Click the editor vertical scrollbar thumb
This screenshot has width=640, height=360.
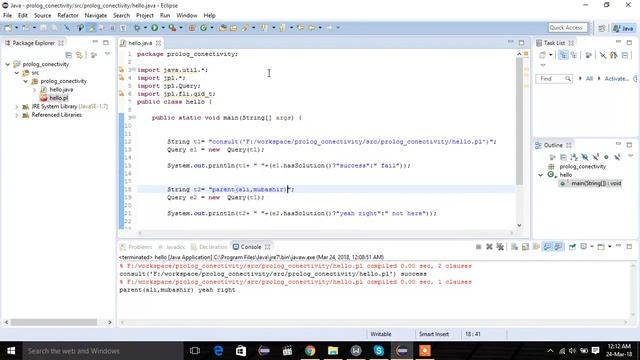pyautogui.click(x=519, y=121)
